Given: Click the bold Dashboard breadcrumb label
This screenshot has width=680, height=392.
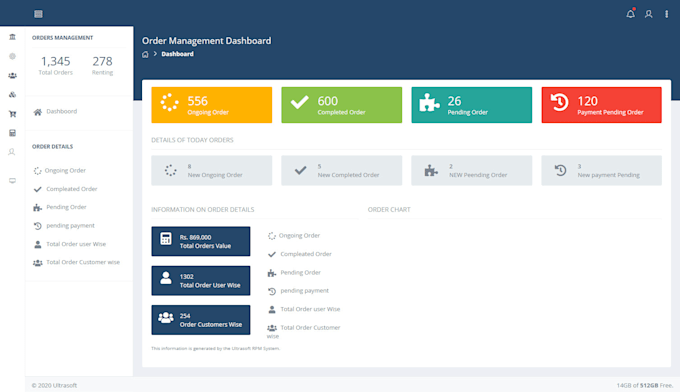Looking at the screenshot, I should click(177, 54).
